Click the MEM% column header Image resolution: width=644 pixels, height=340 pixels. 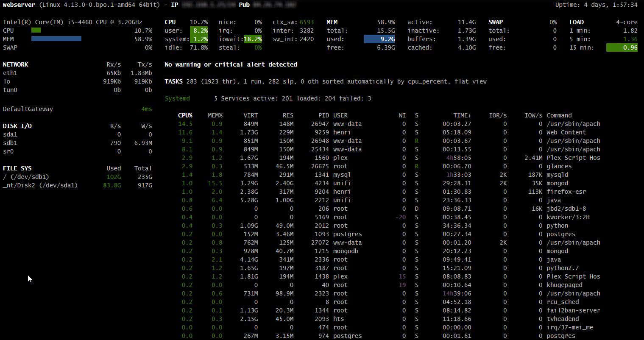pyautogui.click(x=215, y=115)
